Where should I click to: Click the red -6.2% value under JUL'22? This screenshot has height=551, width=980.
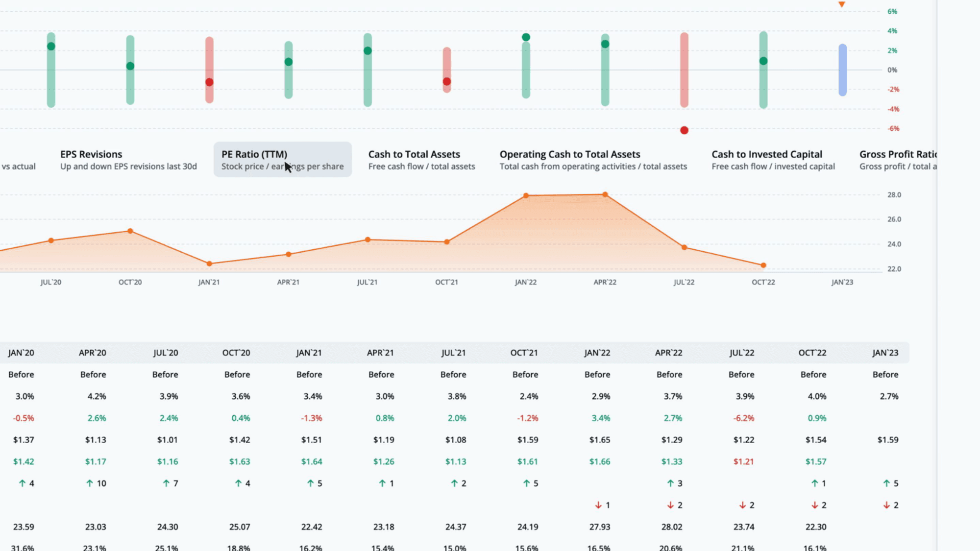[743, 418]
